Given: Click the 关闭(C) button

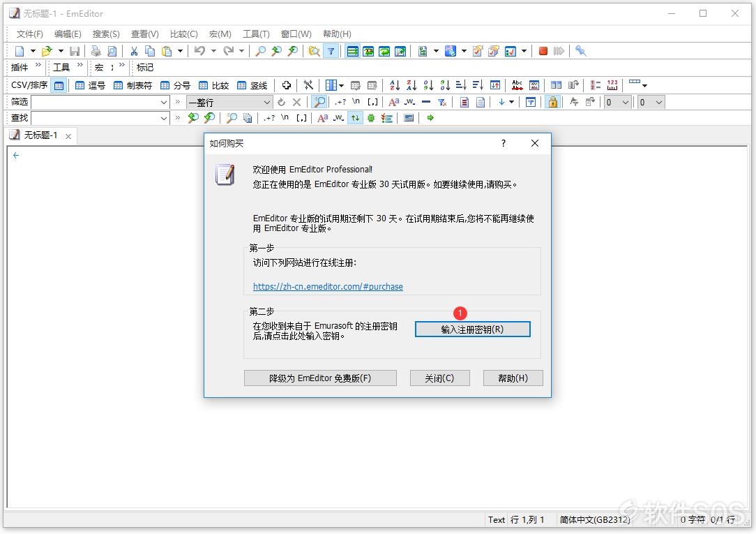Looking at the screenshot, I should [x=439, y=378].
